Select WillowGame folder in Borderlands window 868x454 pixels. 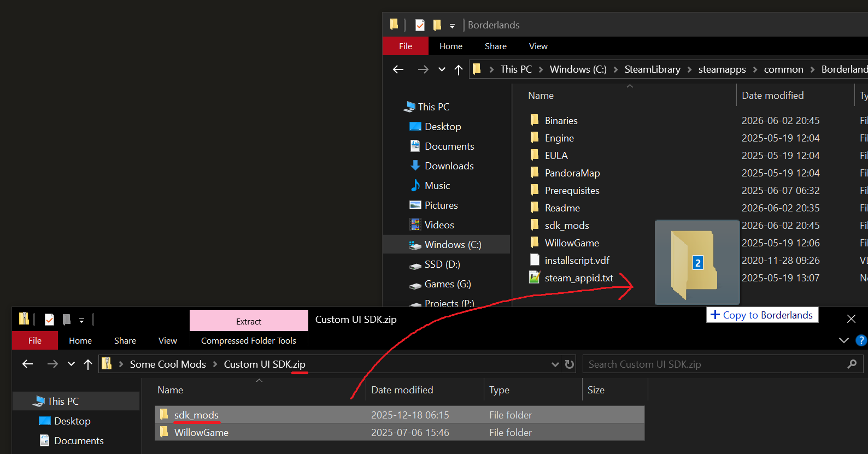tap(564, 243)
